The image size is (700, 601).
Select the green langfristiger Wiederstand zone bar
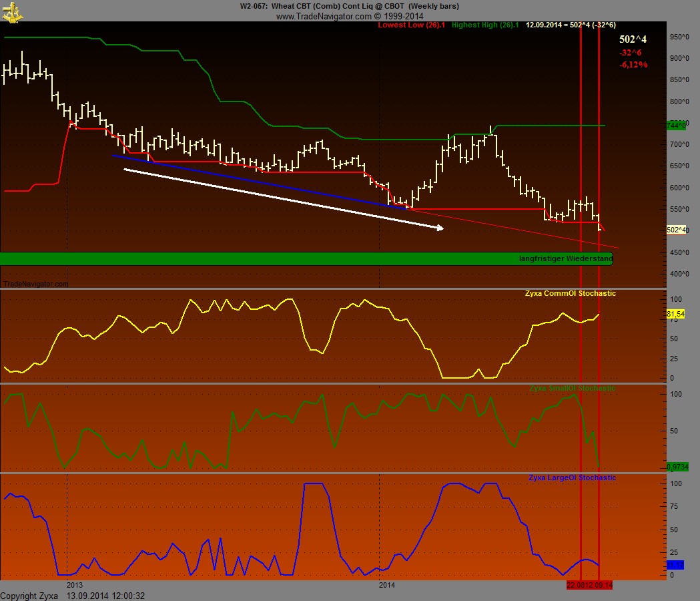(x=306, y=258)
